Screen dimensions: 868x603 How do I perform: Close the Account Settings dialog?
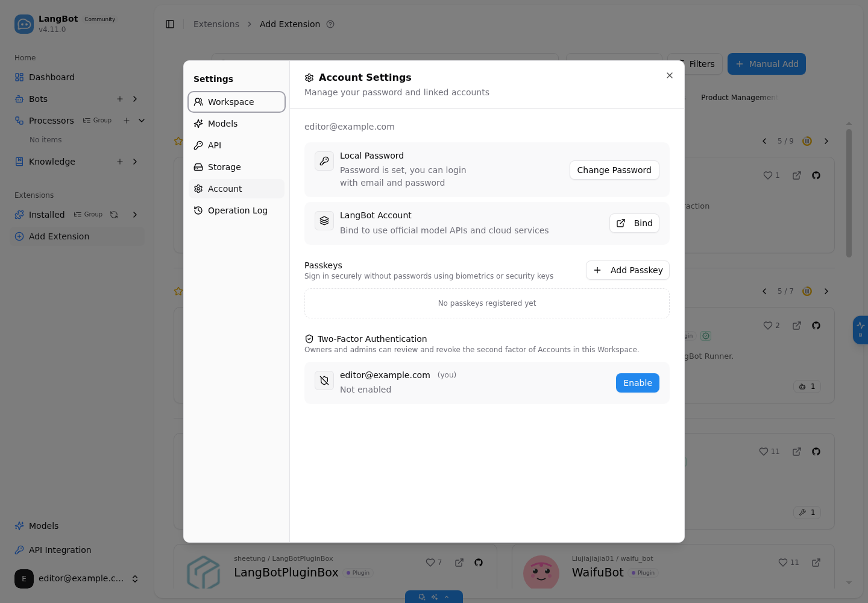[670, 75]
